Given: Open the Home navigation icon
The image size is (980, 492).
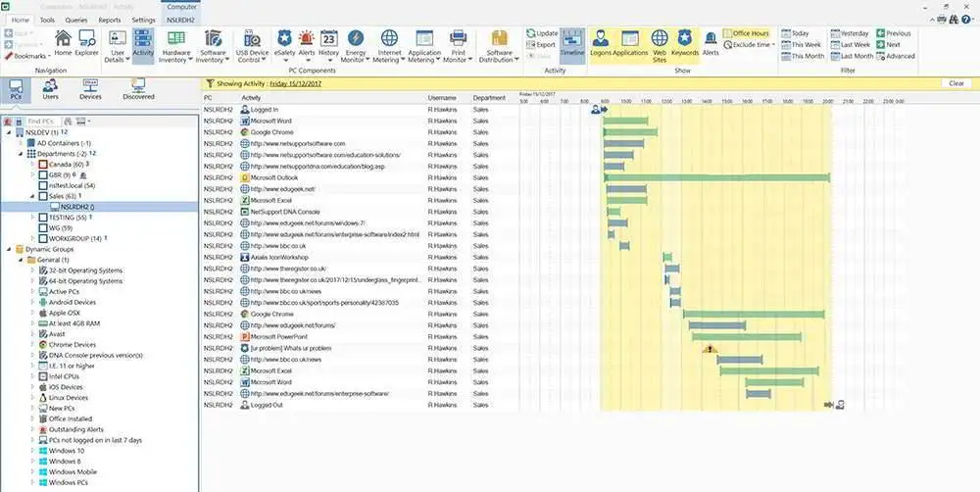Looking at the screenshot, I should click(63, 42).
